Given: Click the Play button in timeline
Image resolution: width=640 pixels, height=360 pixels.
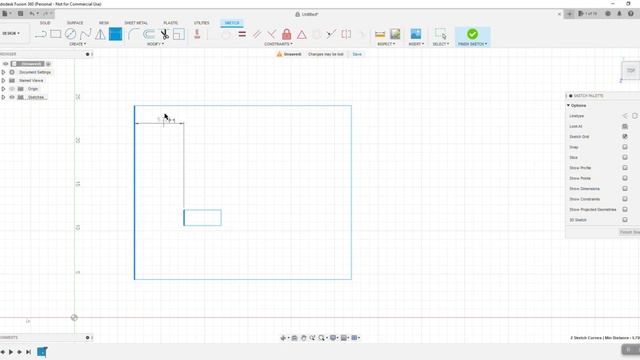Looking at the screenshot, I should click(x=11, y=352).
